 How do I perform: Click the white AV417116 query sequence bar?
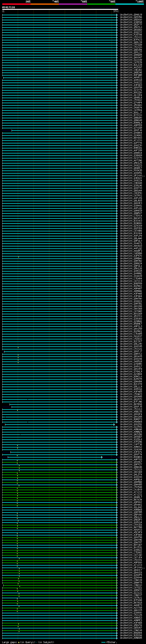[60, 9]
